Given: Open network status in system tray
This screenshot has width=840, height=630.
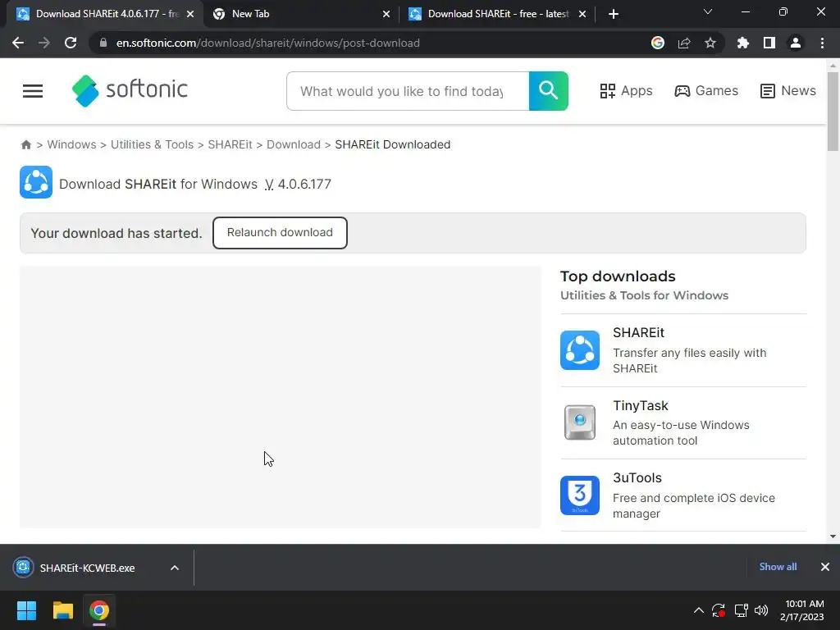Looking at the screenshot, I should [x=741, y=610].
